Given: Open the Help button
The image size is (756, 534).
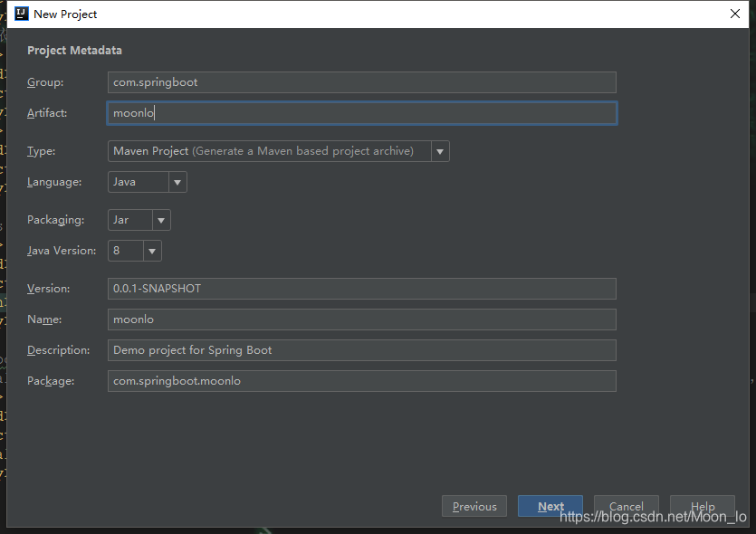Looking at the screenshot, I should click(x=703, y=506).
